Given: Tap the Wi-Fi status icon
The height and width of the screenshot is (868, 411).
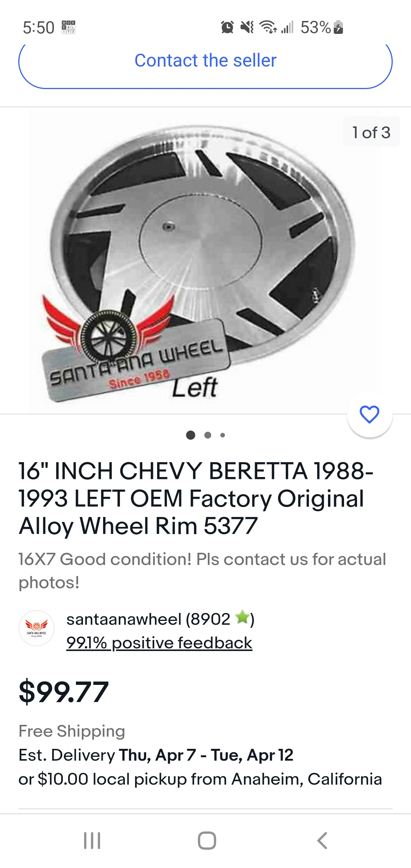Looking at the screenshot, I should tap(268, 27).
